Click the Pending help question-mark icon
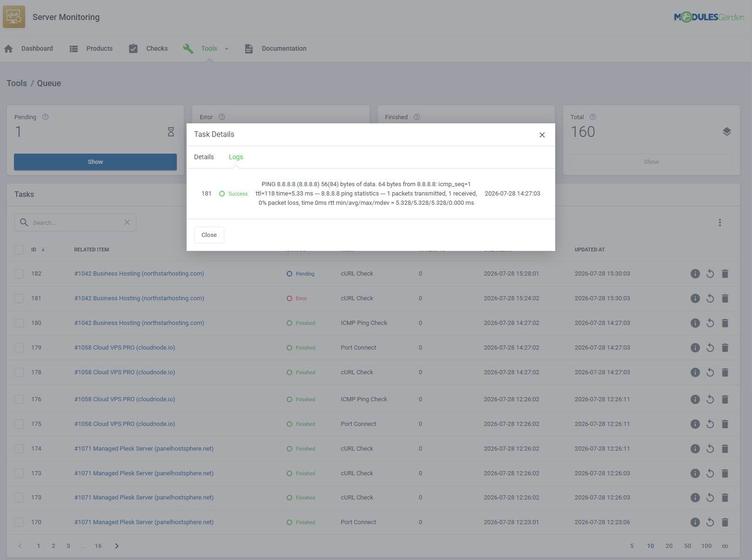 pos(45,117)
